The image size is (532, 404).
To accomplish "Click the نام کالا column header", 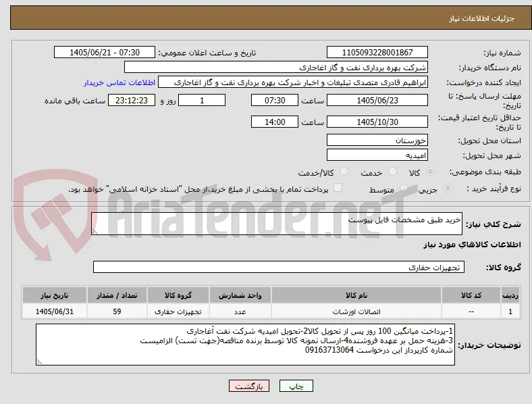I will 356,295.
